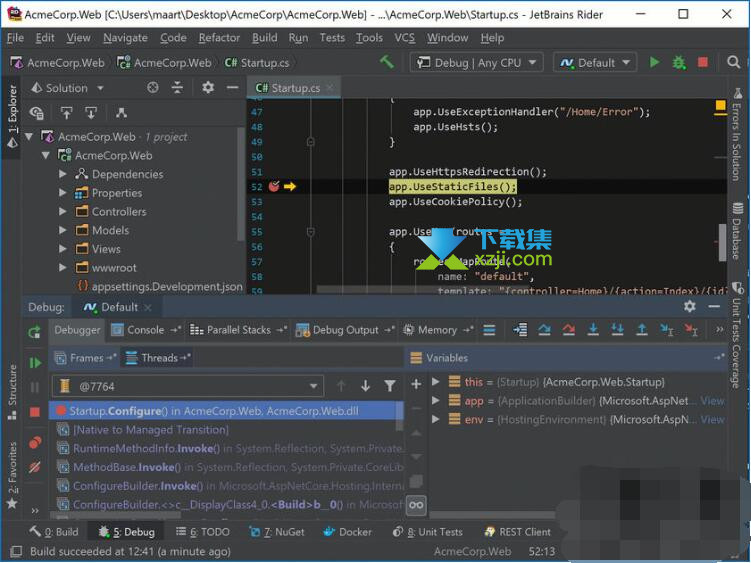
Task: Click Step Into debugger icon
Action: [593, 330]
